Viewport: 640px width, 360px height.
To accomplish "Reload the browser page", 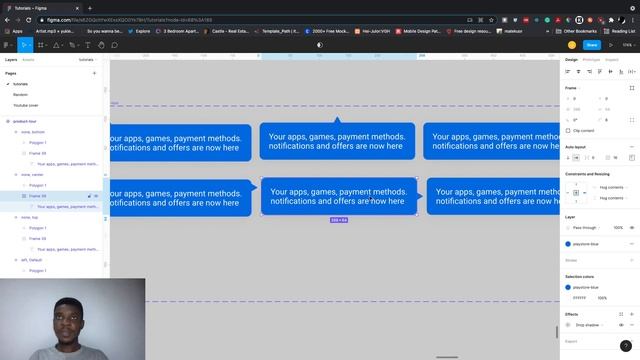I will [29, 20].
